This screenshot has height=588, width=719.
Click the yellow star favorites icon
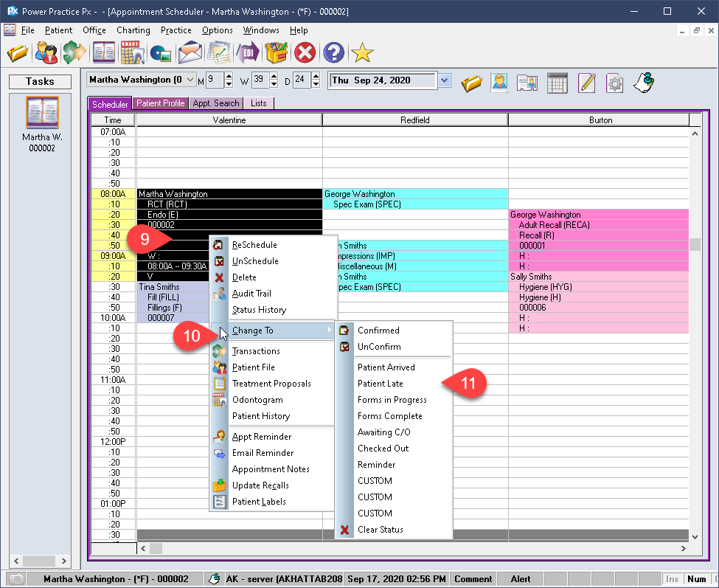coord(362,52)
